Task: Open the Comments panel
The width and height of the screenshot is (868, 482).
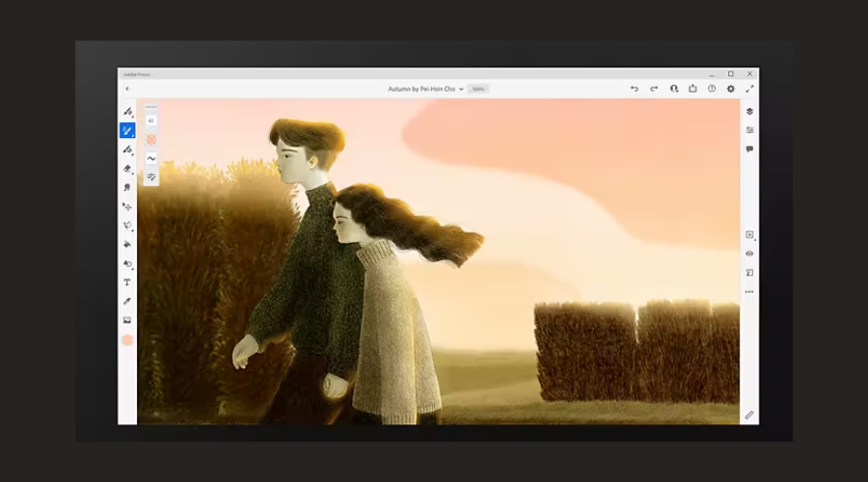Action: (x=749, y=149)
